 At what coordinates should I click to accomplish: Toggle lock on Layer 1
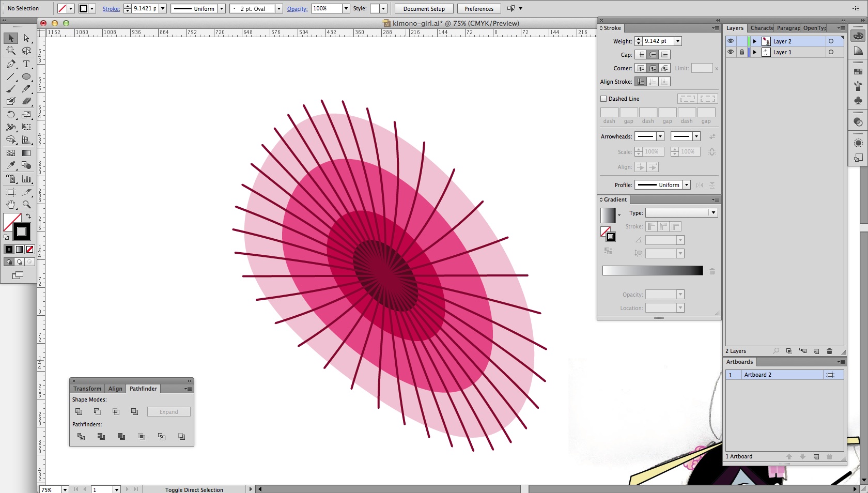(x=742, y=52)
